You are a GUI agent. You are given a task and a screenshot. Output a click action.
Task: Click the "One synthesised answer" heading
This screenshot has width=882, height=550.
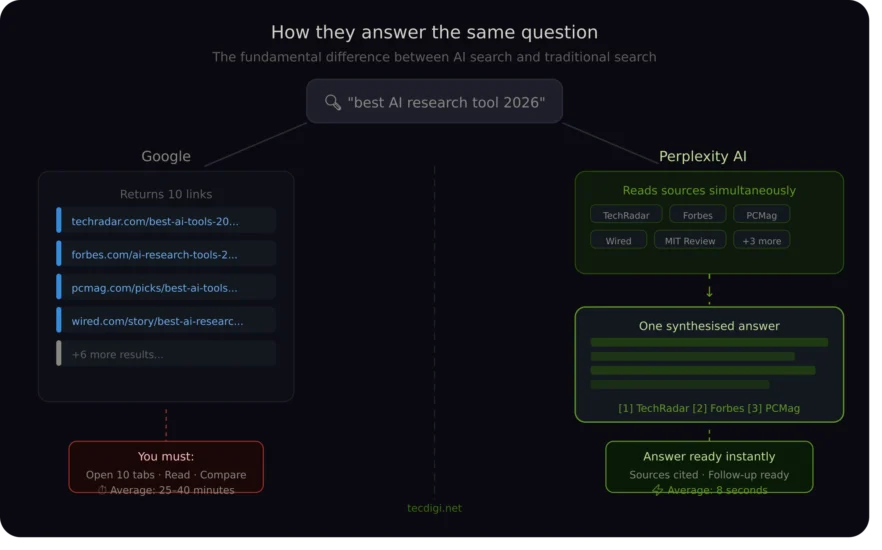point(709,326)
